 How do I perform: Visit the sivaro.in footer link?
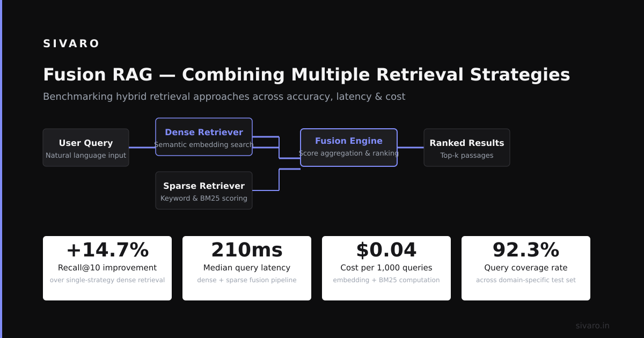click(592, 326)
